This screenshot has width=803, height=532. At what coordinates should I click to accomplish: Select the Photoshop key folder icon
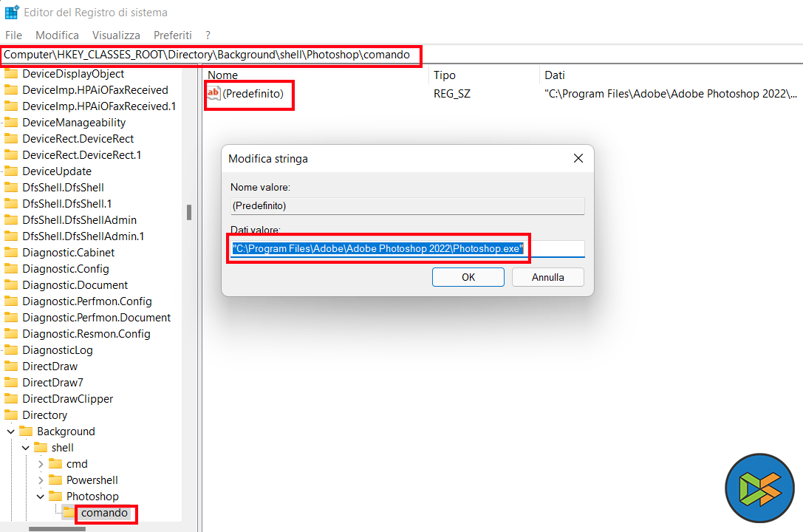55,496
